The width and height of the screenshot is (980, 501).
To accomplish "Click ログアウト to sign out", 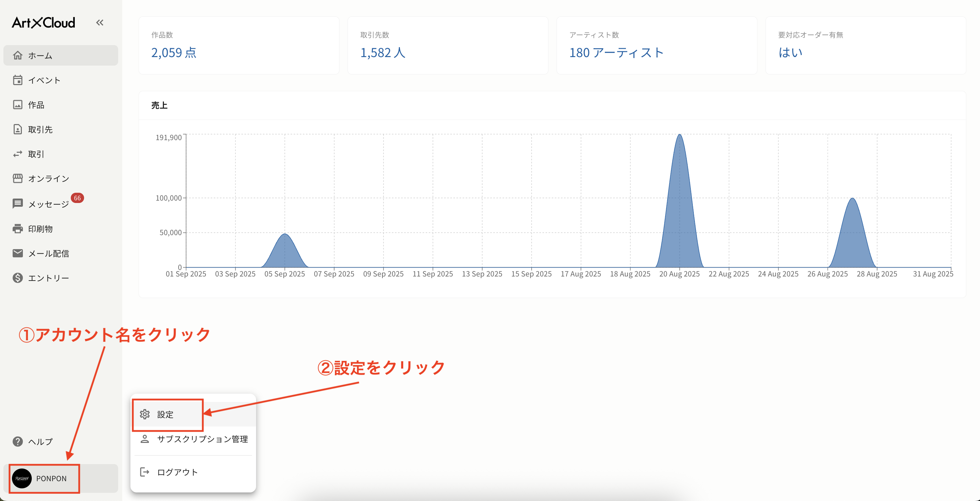I will click(177, 472).
